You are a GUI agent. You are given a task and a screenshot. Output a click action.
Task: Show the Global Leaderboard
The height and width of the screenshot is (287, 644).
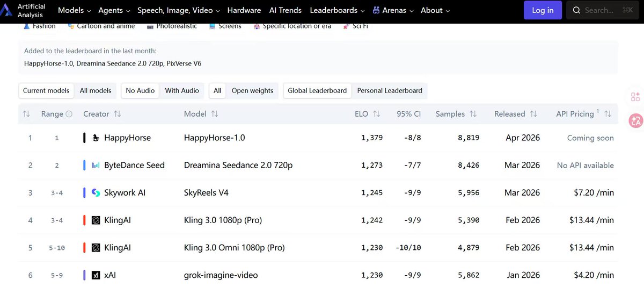(x=317, y=91)
